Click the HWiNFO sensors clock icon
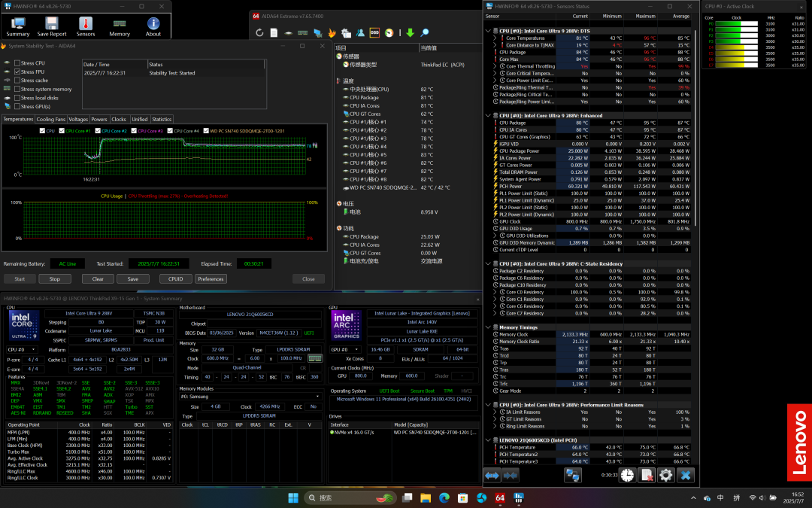 tap(628, 475)
